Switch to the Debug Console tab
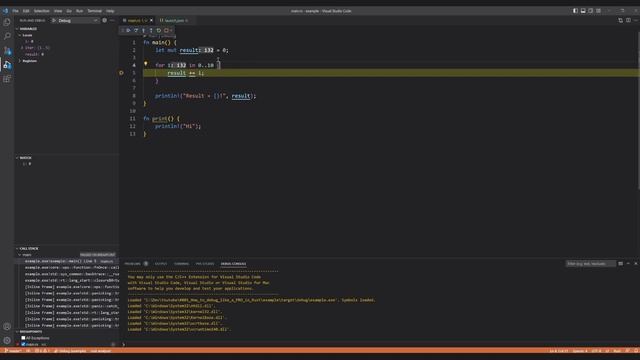Screen dimensions: 640x360 233,264
